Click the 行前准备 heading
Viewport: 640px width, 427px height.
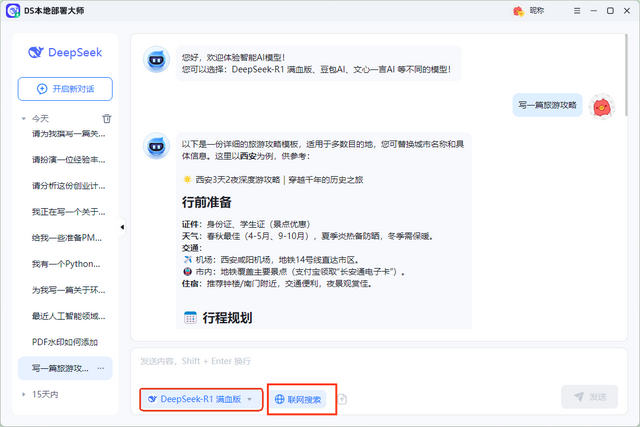(207, 202)
